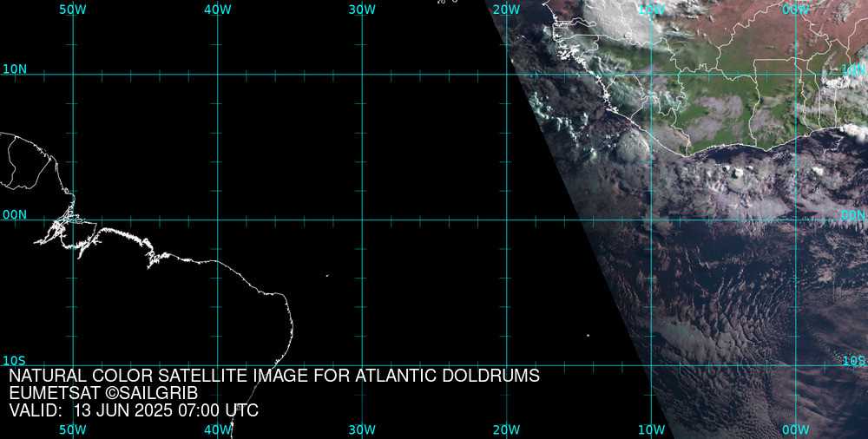Select the 40W label along the bottom edge
The height and width of the screenshot is (439, 868).
pos(218,429)
